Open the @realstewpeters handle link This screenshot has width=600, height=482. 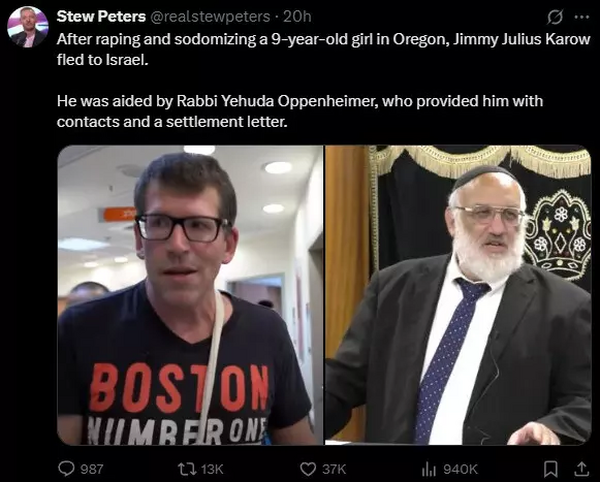pyautogui.click(x=210, y=16)
